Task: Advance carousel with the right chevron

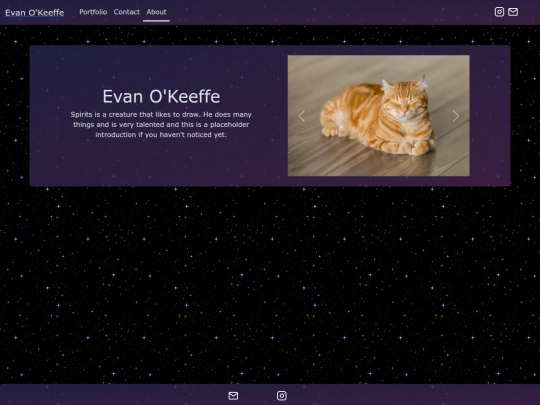Action: 456,116
